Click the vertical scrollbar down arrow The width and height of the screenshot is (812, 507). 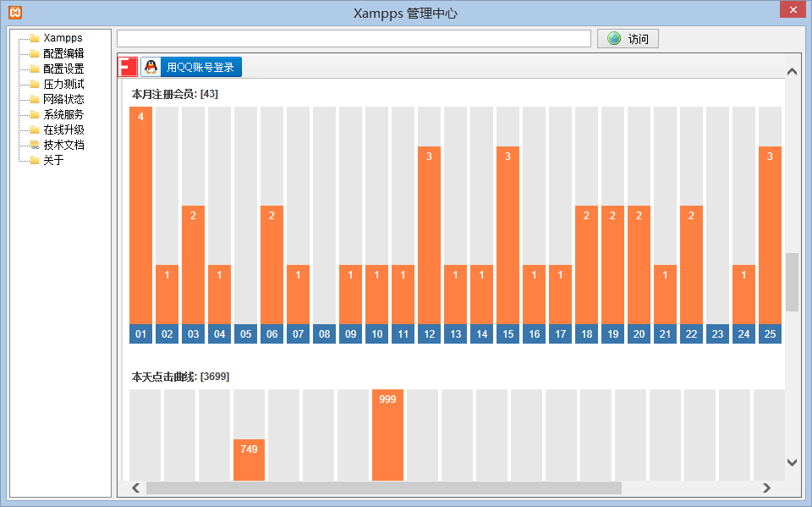[x=792, y=462]
